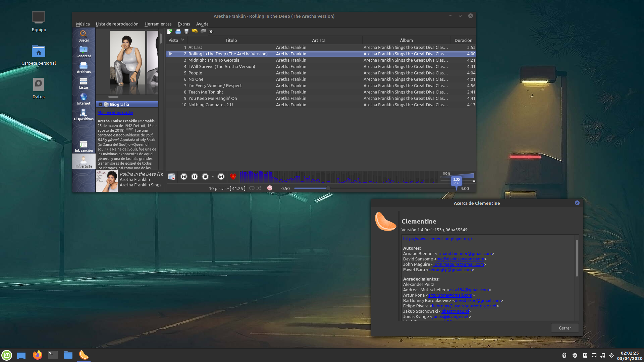644x362 pixels.
Task: Open the Herramientas menu
Action: pos(158,24)
